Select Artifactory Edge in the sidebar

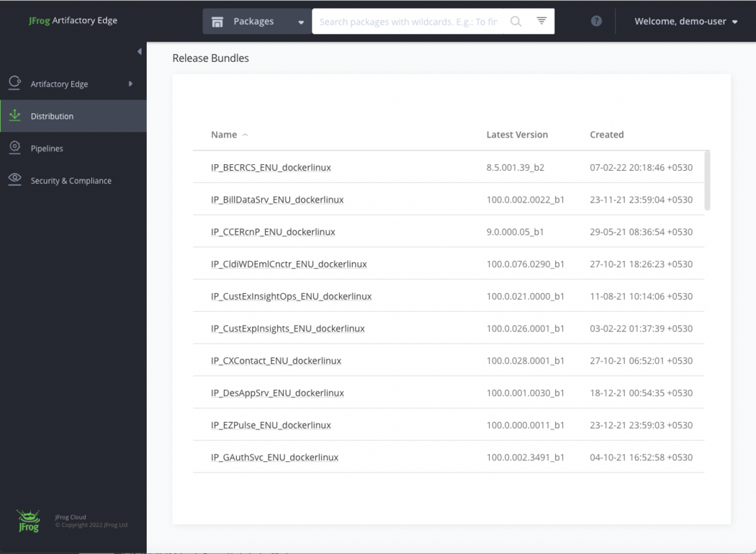point(73,84)
